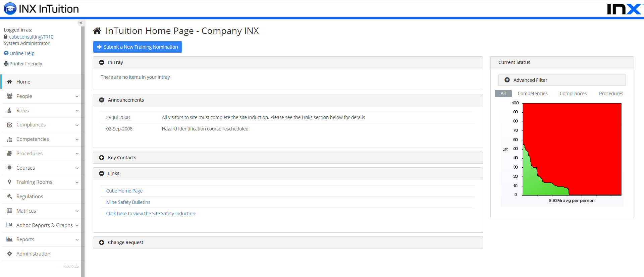
Task: Click the "9.93% avg per person" chart caption
Action: (x=572, y=201)
